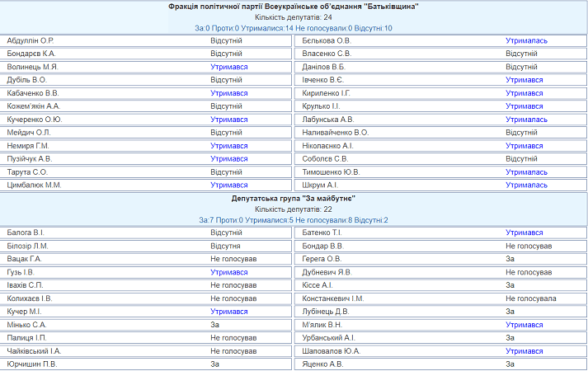The width and height of the screenshot is (588, 371).
Task: Select deputy name Абдуллін О.Р.
Action: click(31, 40)
